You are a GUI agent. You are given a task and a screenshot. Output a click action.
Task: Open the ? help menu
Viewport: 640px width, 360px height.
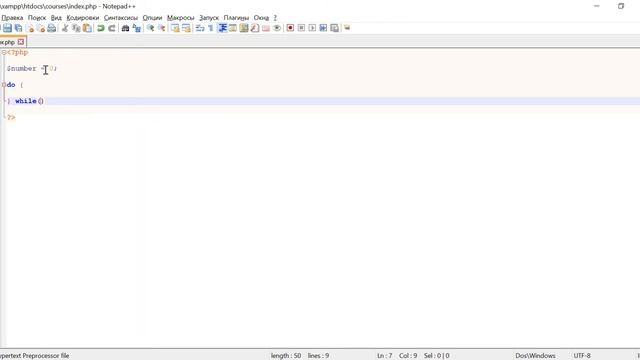pyautogui.click(x=275, y=18)
